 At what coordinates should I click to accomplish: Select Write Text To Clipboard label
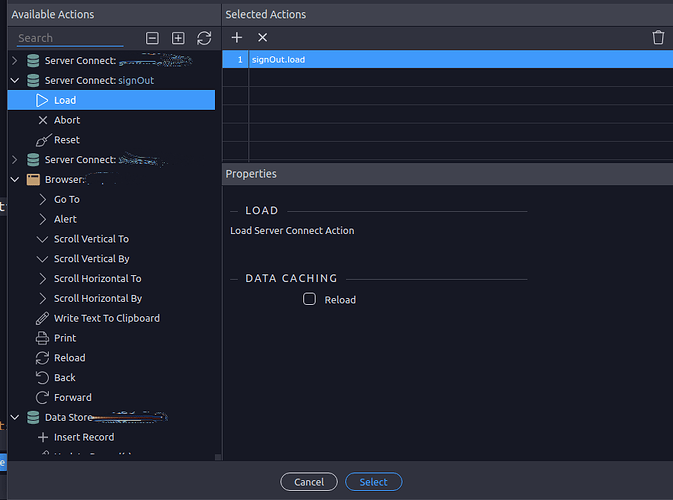click(x=107, y=318)
